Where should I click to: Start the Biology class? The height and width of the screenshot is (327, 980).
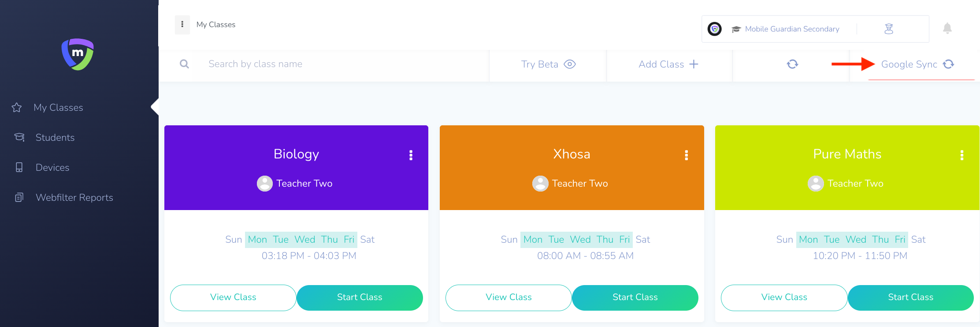360,297
